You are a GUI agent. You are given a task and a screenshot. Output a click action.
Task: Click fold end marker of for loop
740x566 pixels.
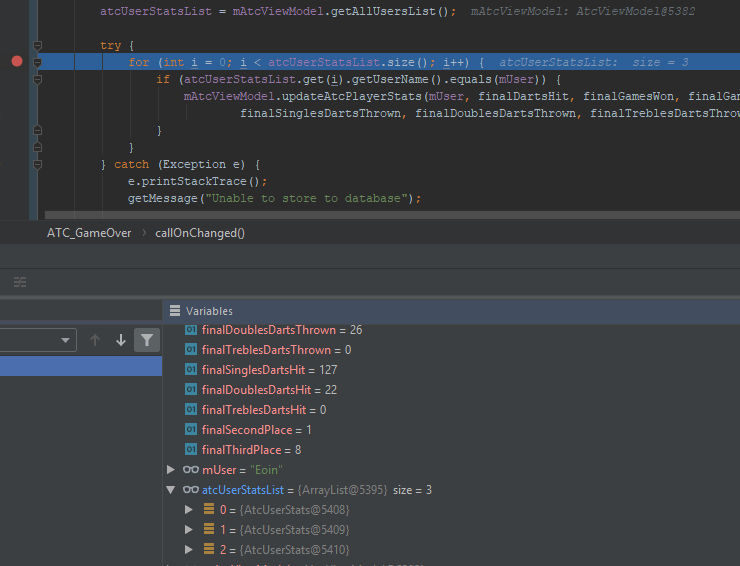coord(38,147)
